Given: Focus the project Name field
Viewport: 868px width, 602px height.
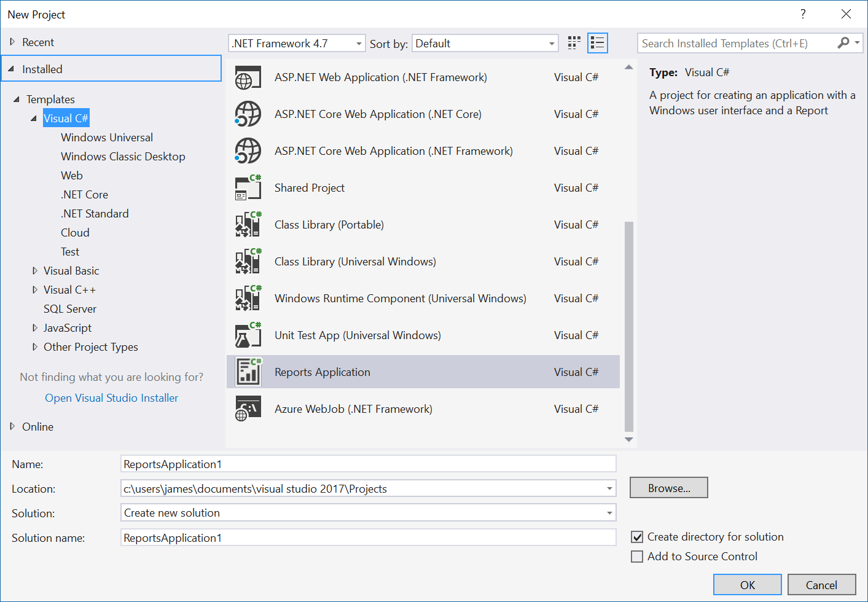Looking at the screenshot, I should [369, 464].
